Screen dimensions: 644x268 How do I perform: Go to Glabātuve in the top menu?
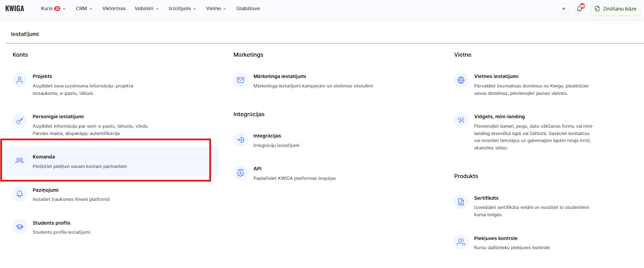(248, 8)
